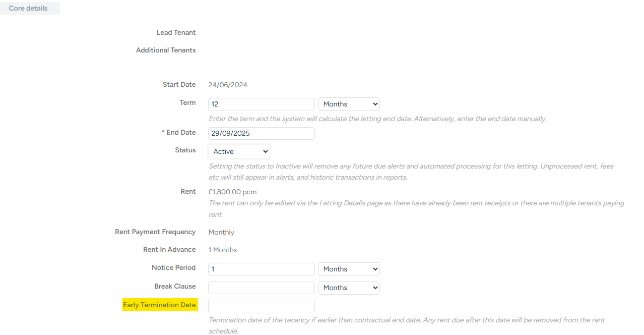Click the Additional Tenants label
644x335 pixels.
pos(166,50)
